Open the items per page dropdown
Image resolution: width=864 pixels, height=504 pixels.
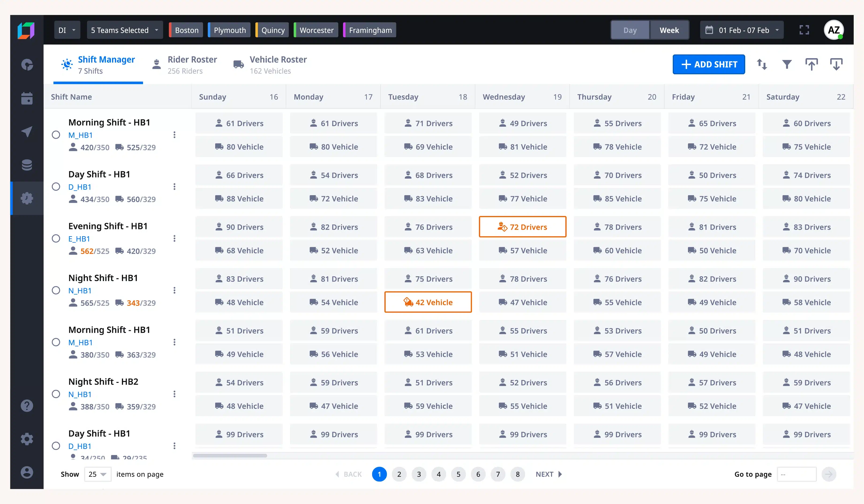click(x=98, y=474)
